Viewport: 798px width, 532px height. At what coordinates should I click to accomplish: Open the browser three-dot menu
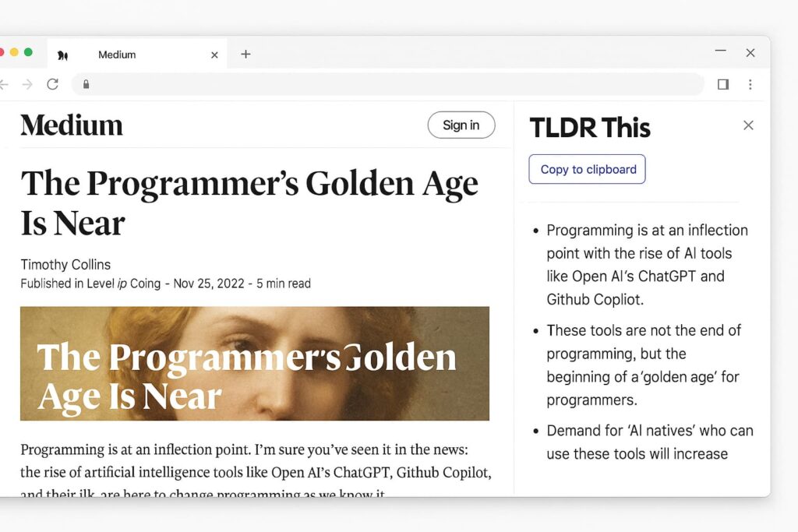750,84
